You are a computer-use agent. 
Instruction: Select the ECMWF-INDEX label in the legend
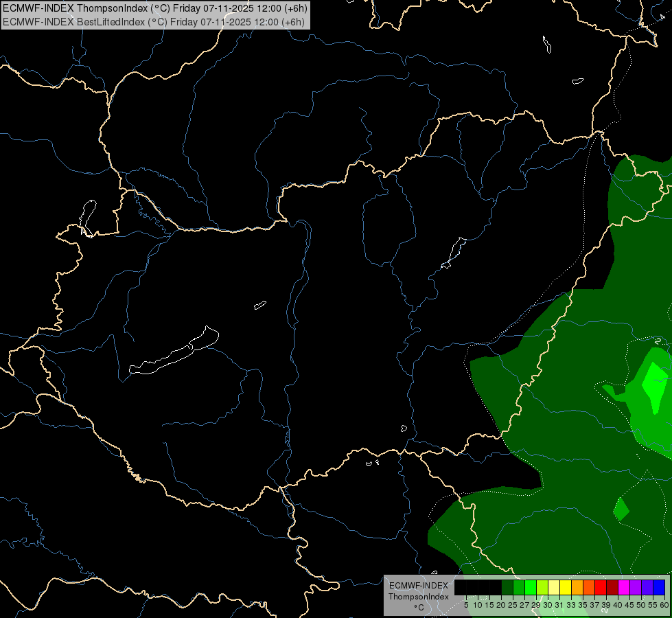(x=419, y=586)
